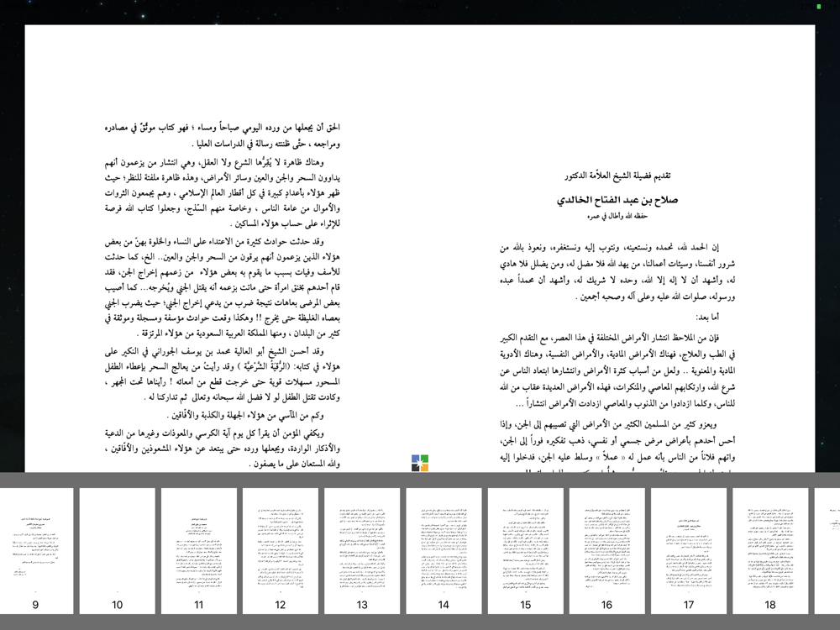Screen dimensions: 840x630
Task: Tap the small line "حفظه الله وأطال في عمره"
Action: tap(617, 216)
